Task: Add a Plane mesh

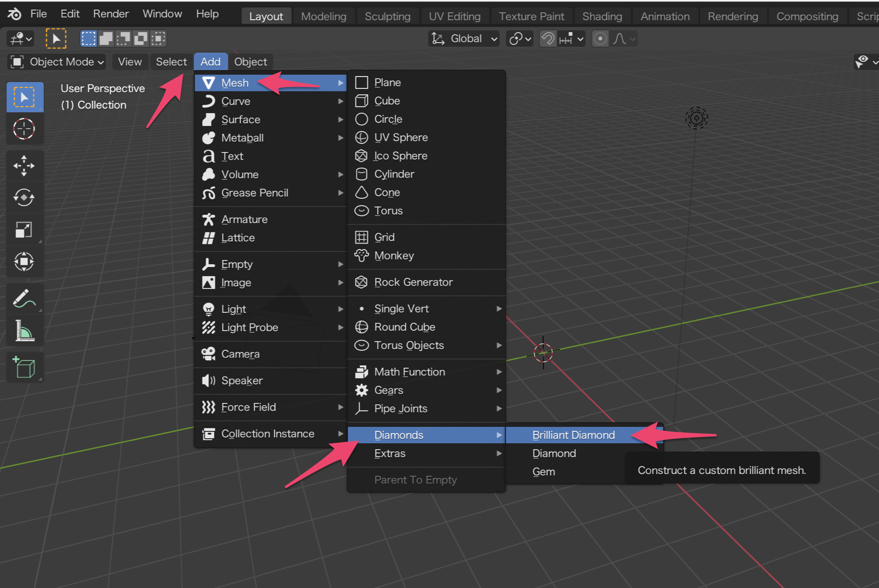Action: click(426, 82)
